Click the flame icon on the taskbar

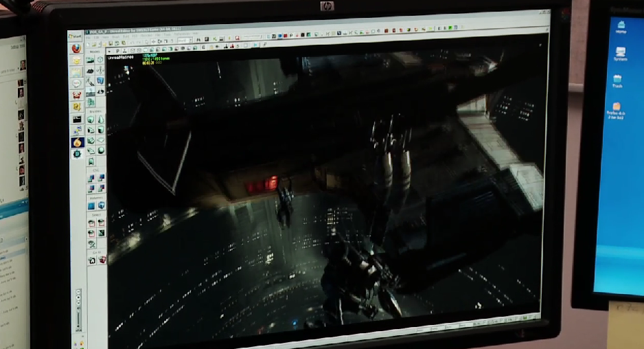tap(77, 143)
